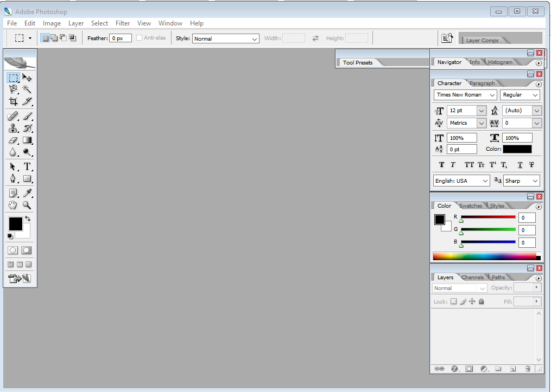Select the Move tool
Image resolution: width=551 pixels, height=392 pixels.
[27, 78]
